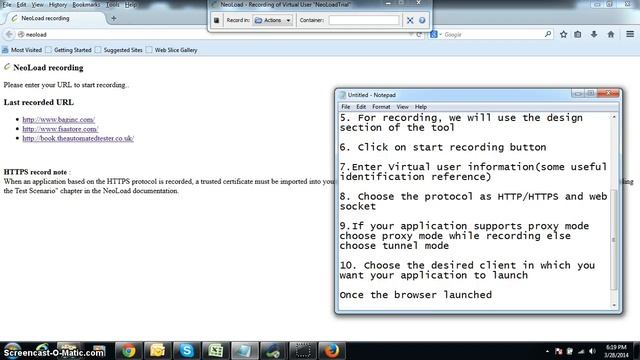Screen dimensions: 640x360
Task: Focus the Container input field
Action: 364,20
